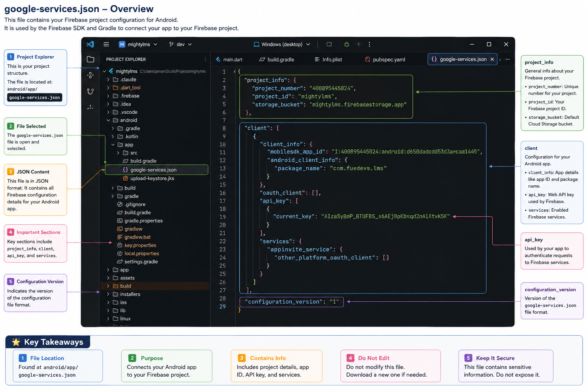Click the gradle.properties file icon
The height and width of the screenshot is (392, 588).
120,221
